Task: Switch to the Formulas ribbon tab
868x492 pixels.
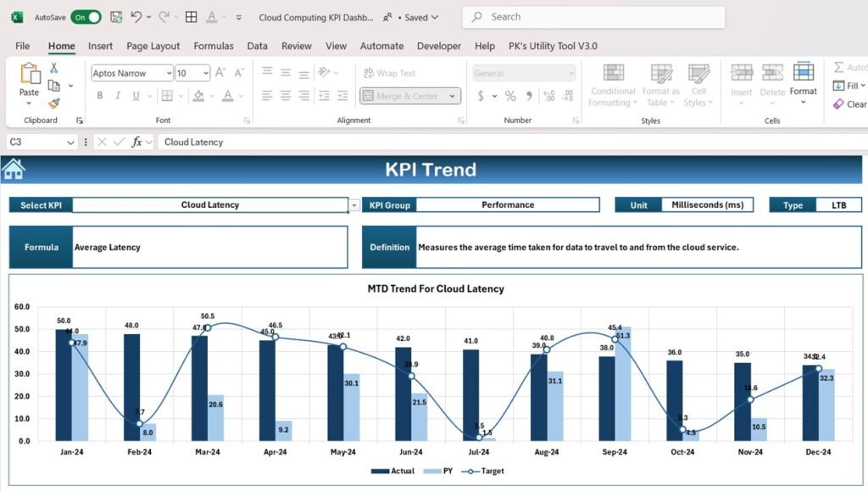Action: 213,46
